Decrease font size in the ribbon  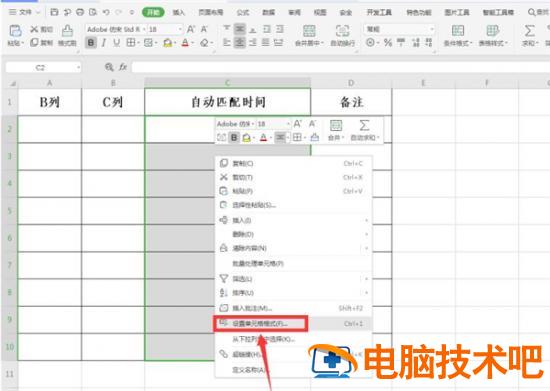[204, 29]
